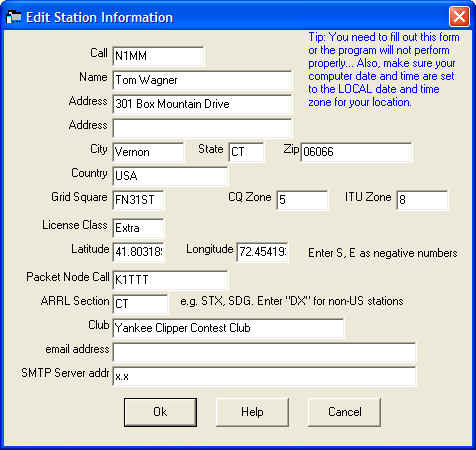Focus the License Class field showing Extra
This screenshot has height=450, width=476.
(138, 228)
